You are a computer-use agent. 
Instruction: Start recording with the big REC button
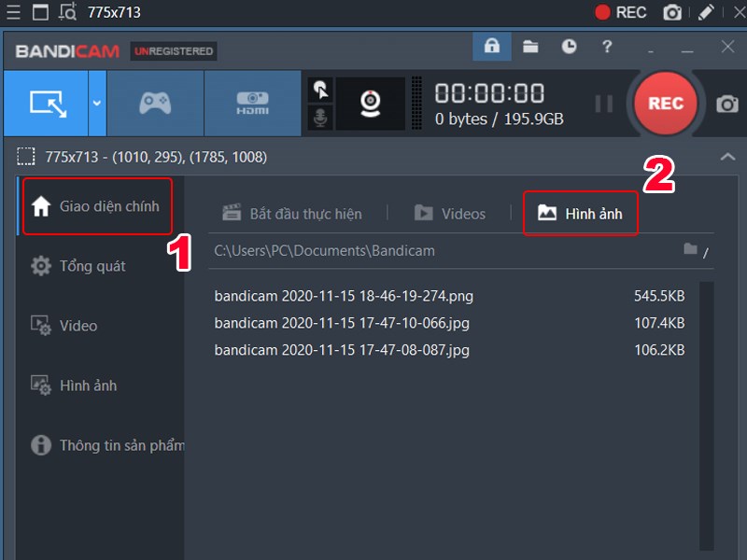(x=666, y=104)
